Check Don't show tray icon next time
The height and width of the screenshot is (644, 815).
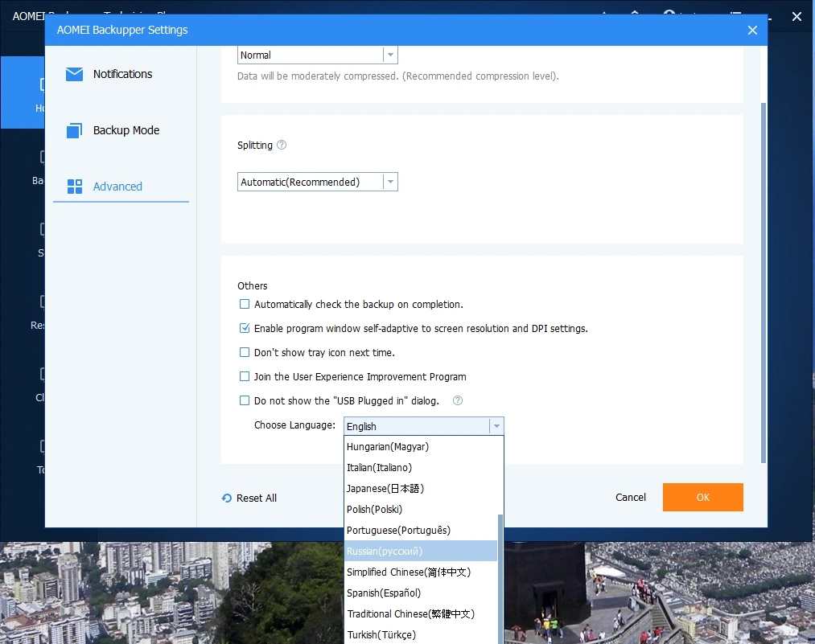(x=245, y=352)
